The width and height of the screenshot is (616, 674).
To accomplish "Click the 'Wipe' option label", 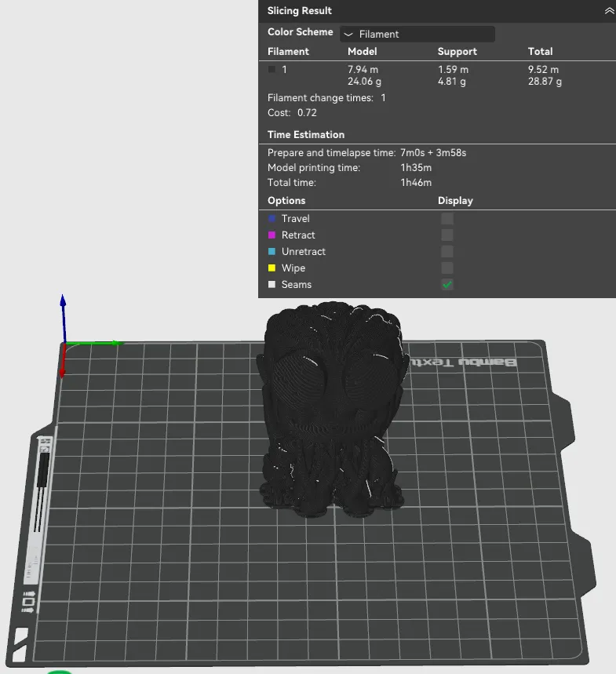I will point(293,268).
